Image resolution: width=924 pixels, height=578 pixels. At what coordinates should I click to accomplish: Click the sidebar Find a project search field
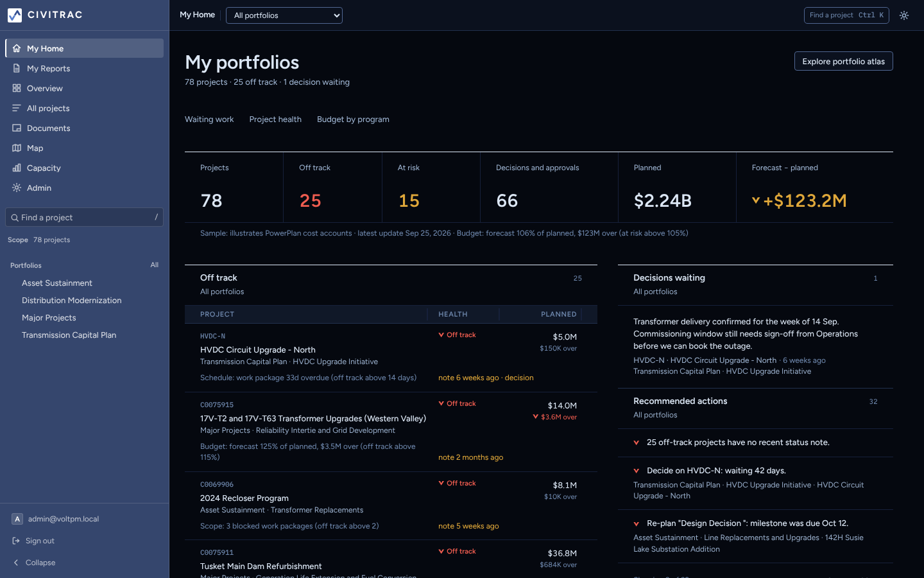click(85, 217)
